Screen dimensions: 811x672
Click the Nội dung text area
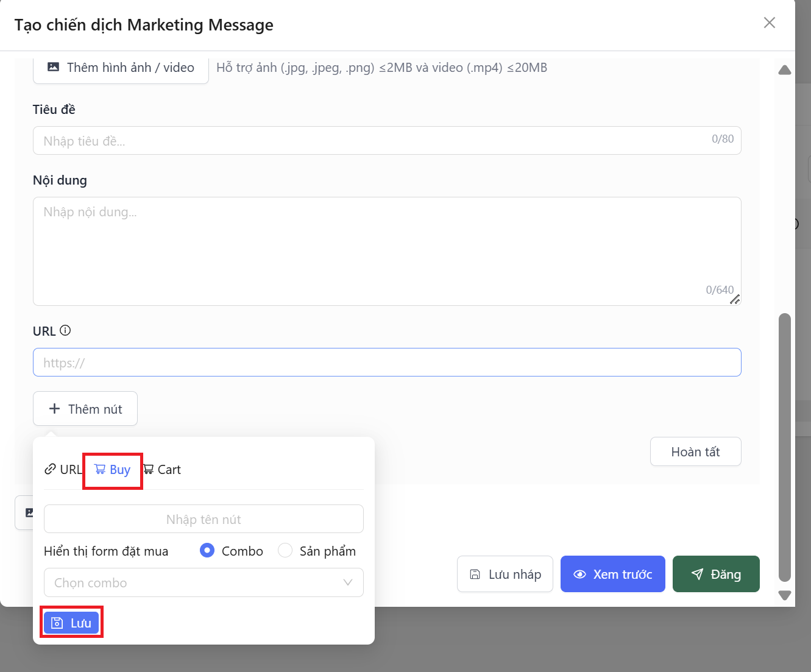click(386, 250)
